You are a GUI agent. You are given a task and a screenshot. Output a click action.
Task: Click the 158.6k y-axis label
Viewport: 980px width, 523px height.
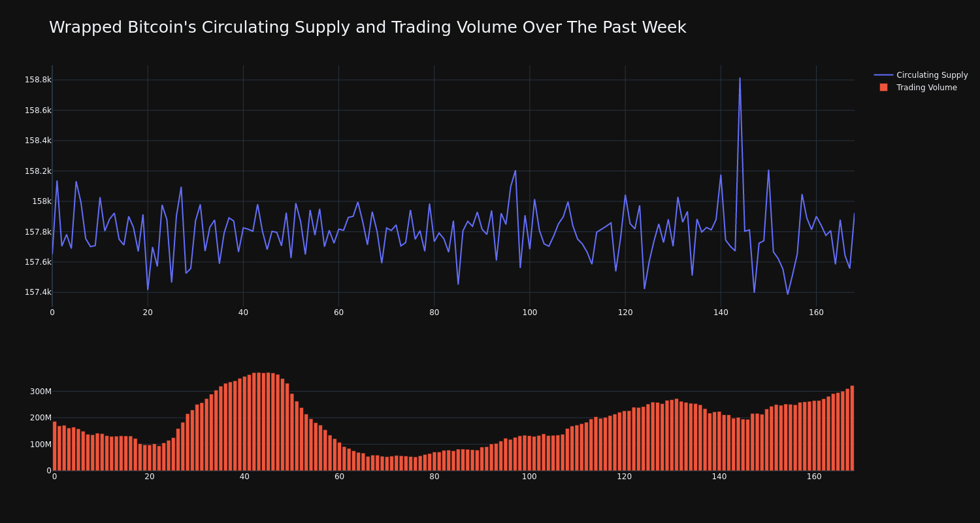pyautogui.click(x=37, y=110)
